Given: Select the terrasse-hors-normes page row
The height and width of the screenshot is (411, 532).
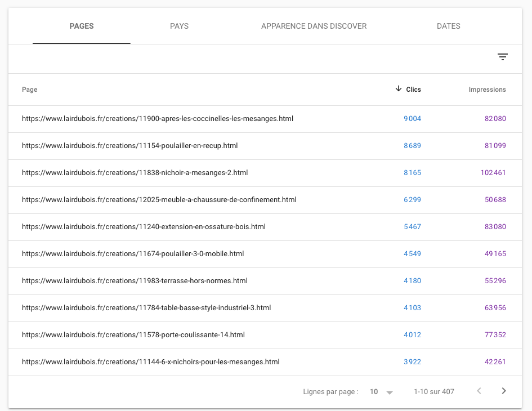Looking at the screenshot, I should click(265, 281).
